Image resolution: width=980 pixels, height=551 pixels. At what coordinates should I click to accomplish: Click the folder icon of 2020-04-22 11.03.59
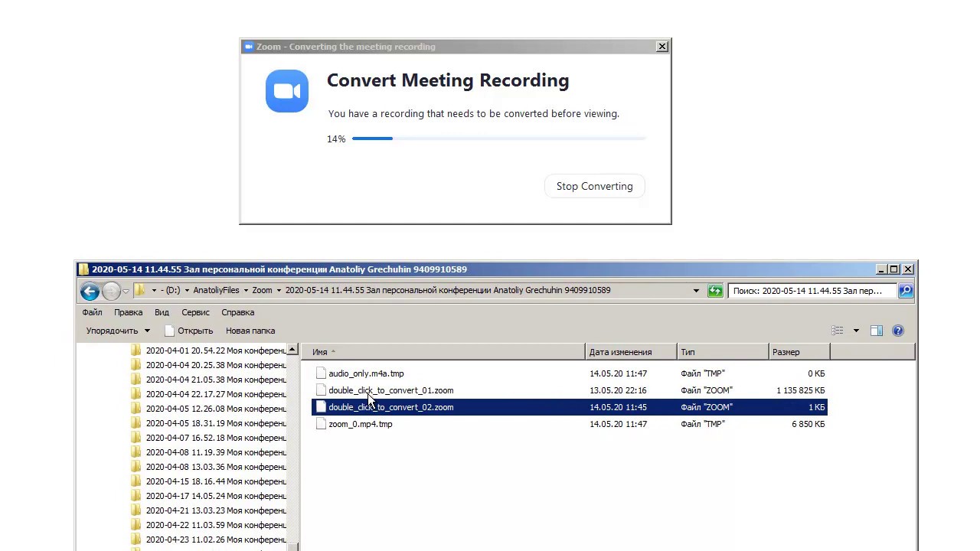tap(136, 525)
